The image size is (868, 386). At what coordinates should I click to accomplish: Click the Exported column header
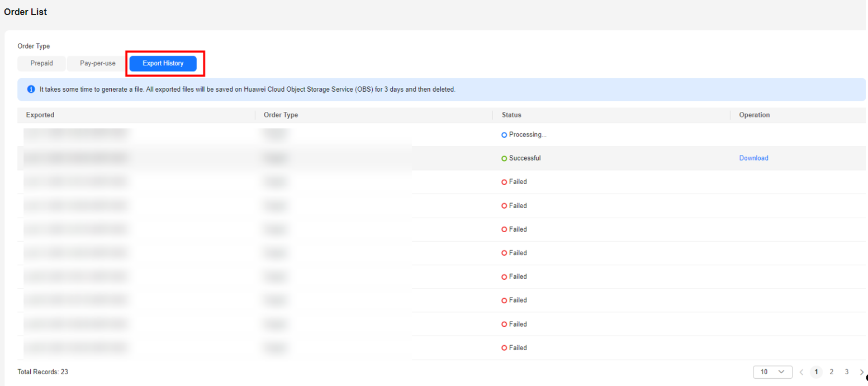pos(40,115)
